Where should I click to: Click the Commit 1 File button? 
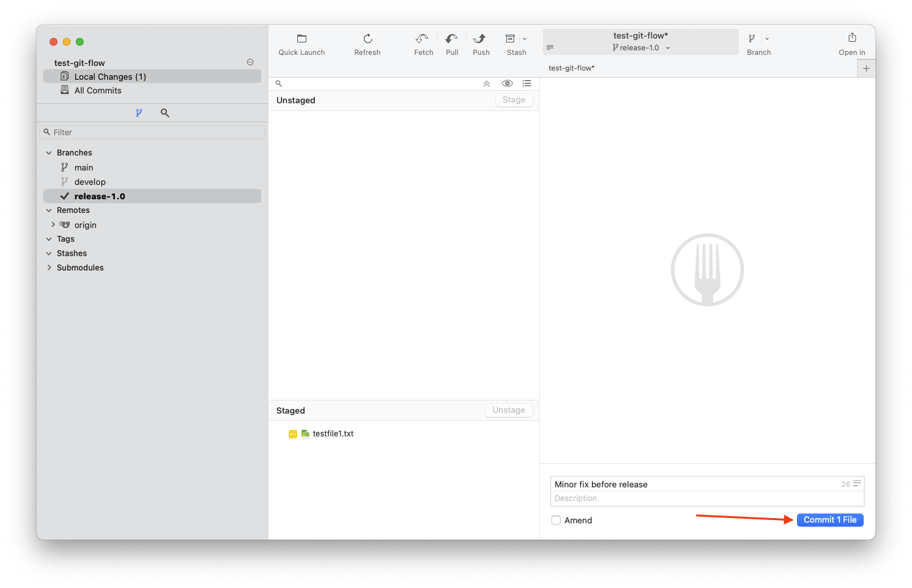830,520
